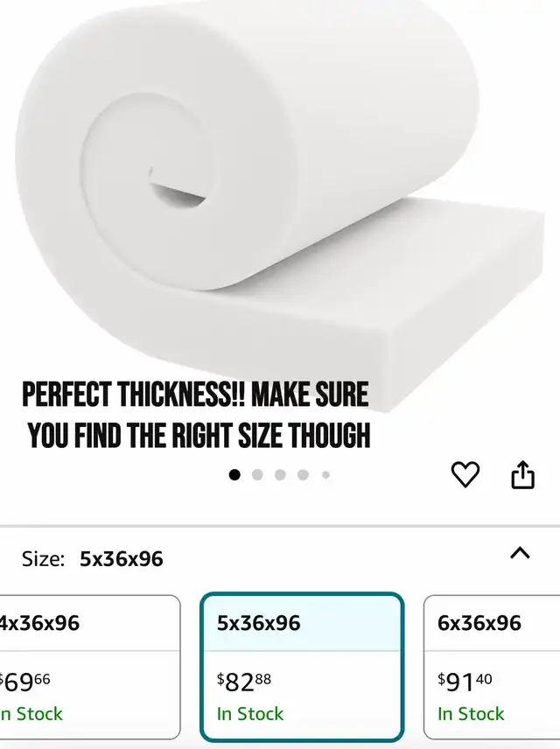This screenshot has height=749, width=560.
Task: Jump to the fourth image dot
Action: tap(303, 475)
